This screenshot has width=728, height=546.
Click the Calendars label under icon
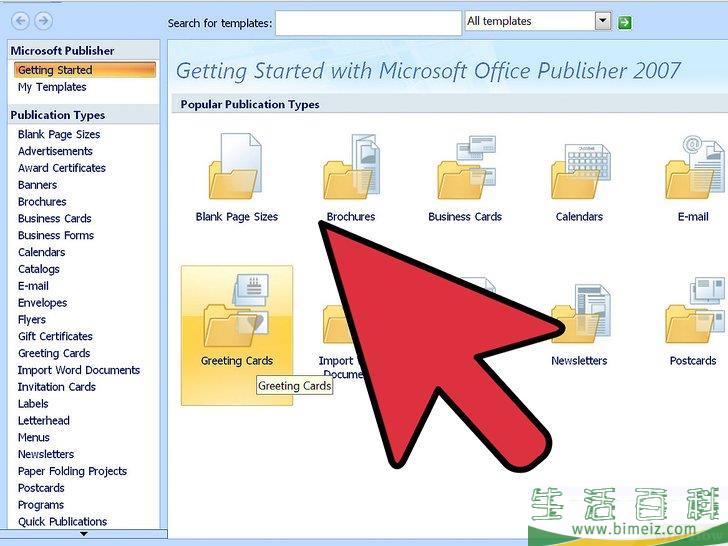579,216
